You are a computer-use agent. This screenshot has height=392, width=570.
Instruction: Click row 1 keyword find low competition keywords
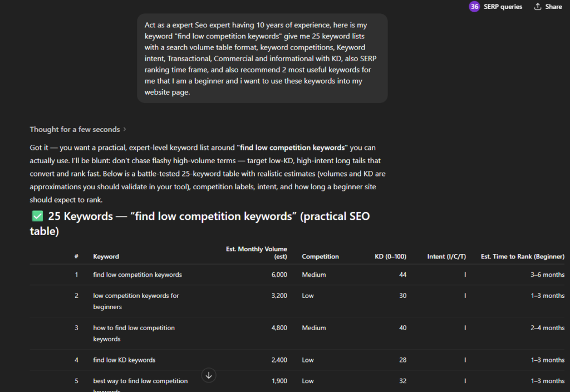coord(138,275)
